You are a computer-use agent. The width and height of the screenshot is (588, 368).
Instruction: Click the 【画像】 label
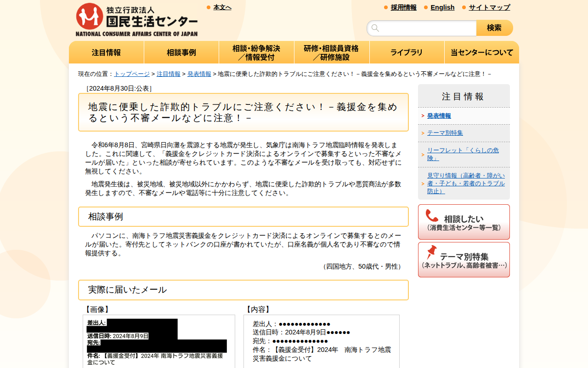tap(97, 310)
